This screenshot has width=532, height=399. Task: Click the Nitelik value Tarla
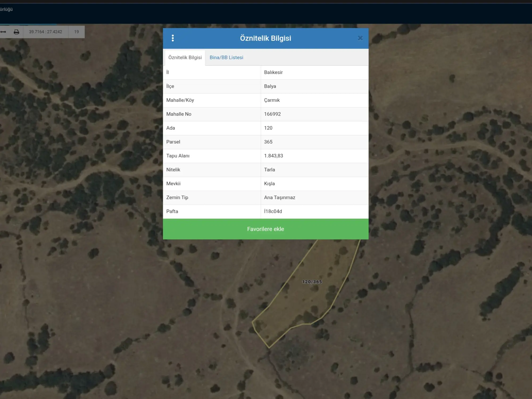269,170
